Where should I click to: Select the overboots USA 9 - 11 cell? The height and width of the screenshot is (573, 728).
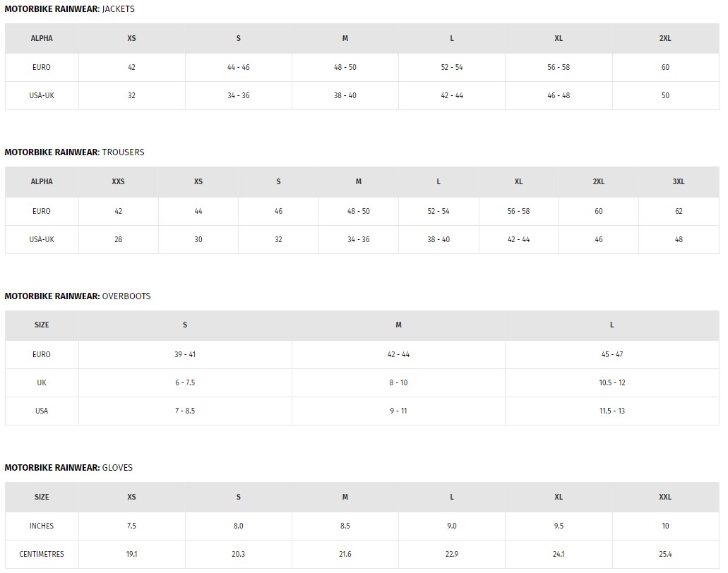click(x=398, y=411)
